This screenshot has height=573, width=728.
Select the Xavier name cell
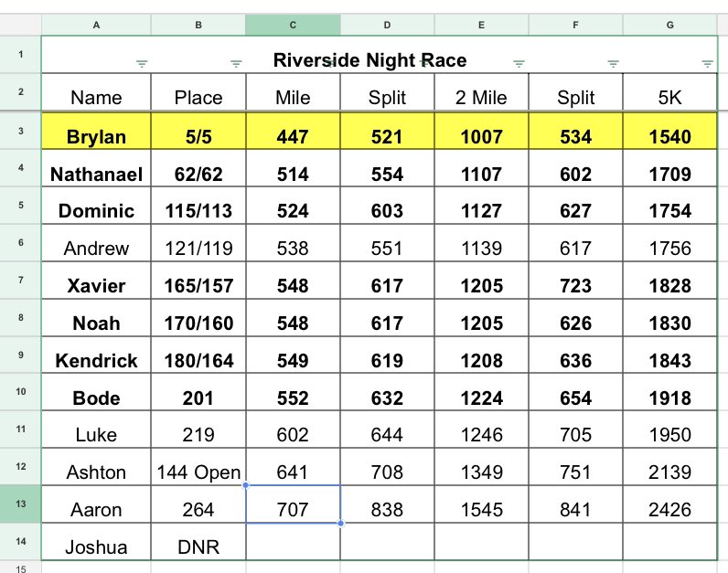96,281
